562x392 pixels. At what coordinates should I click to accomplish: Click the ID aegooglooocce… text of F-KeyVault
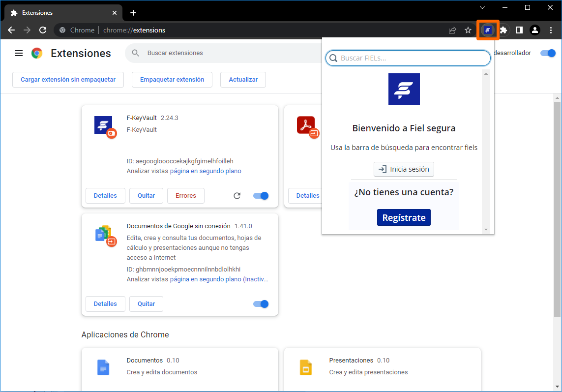180,161
